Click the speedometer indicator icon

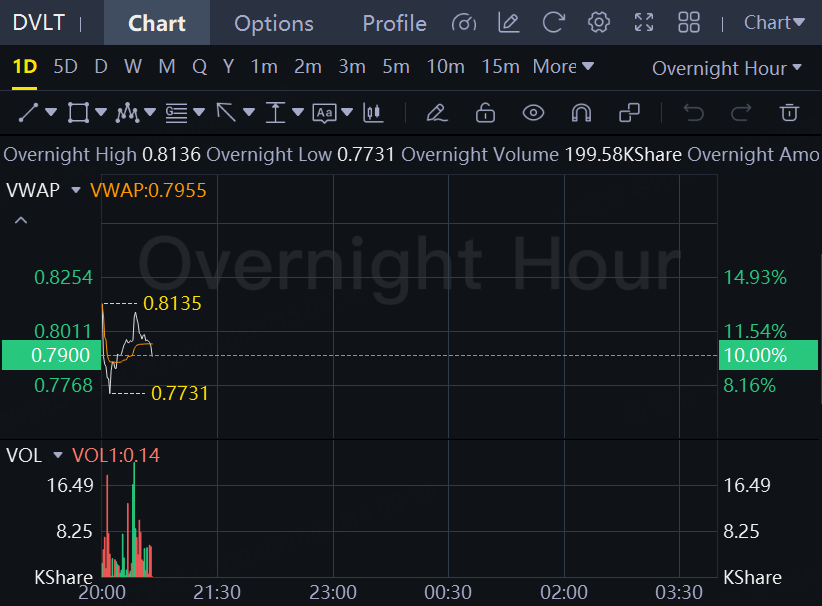coord(464,23)
